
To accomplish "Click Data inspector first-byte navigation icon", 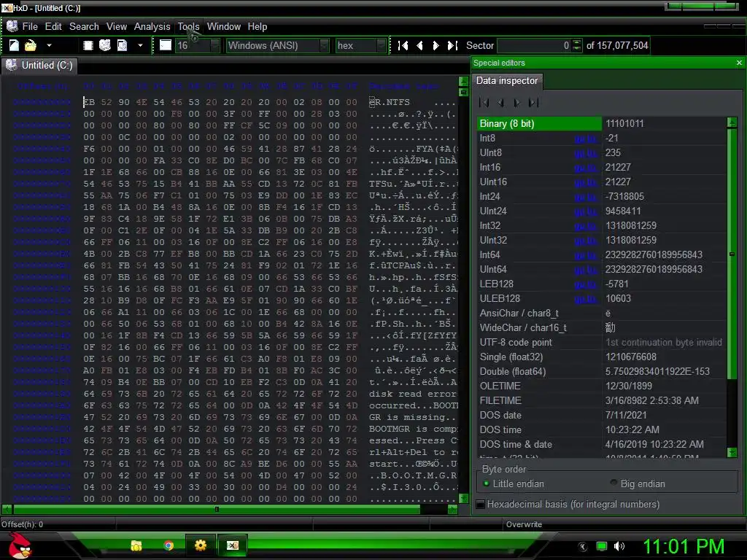I will pos(484,102).
